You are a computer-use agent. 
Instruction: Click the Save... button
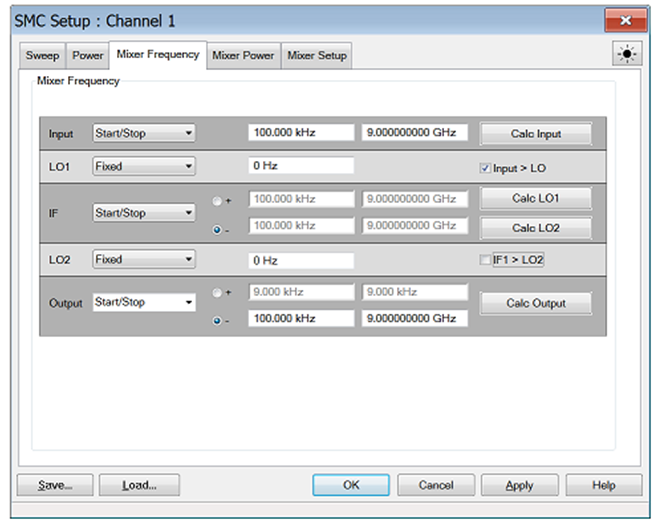pos(55,485)
